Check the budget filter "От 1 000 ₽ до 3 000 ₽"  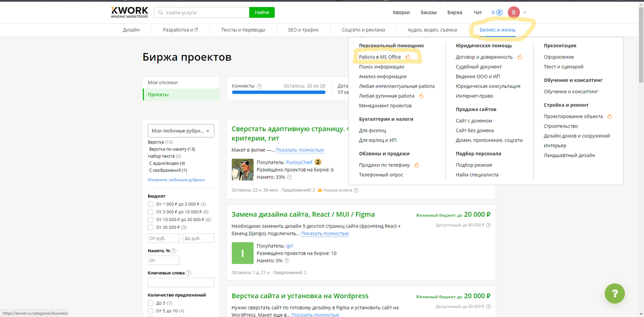150,205
